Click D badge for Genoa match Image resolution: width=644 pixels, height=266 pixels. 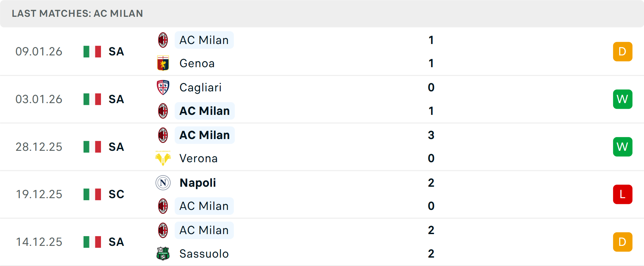click(623, 51)
